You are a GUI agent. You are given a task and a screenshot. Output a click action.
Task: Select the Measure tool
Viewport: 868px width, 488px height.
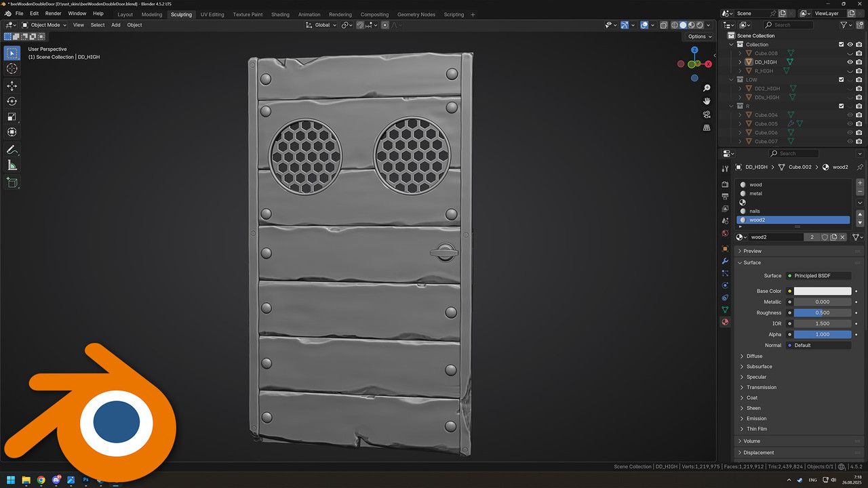click(12, 165)
